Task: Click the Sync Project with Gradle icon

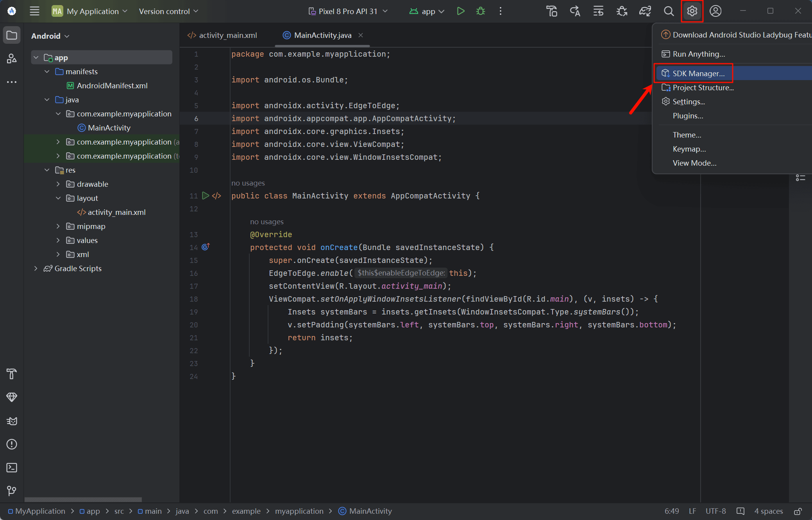Action: [x=645, y=11]
